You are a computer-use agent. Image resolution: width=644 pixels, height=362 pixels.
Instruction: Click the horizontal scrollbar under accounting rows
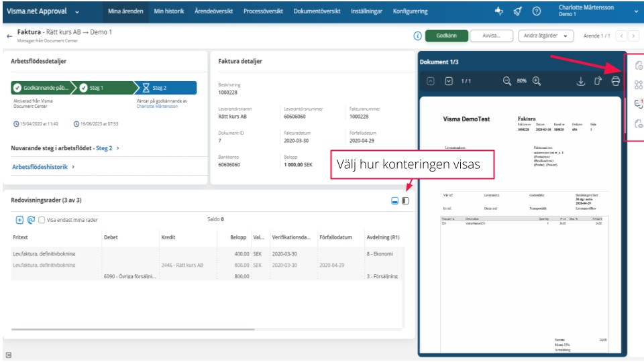pyautogui.click(x=133, y=329)
